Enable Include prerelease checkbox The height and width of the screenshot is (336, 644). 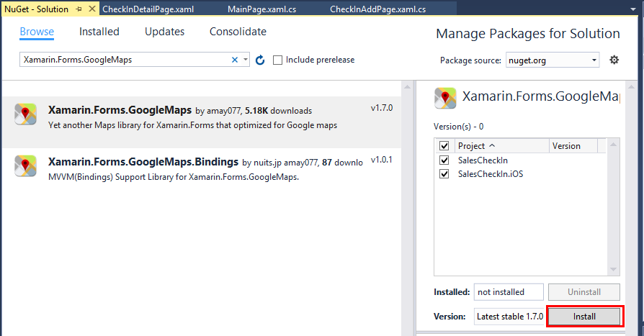[x=278, y=60]
